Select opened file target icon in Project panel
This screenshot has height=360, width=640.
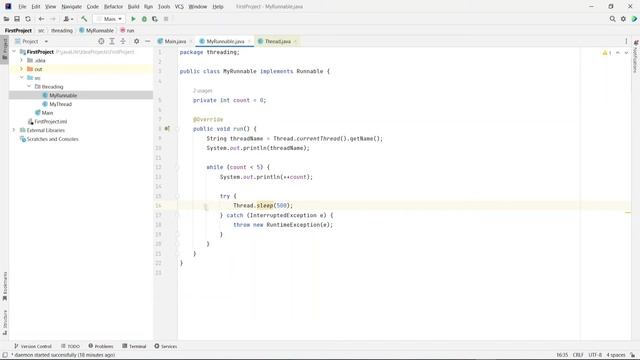click(x=101, y=41)
